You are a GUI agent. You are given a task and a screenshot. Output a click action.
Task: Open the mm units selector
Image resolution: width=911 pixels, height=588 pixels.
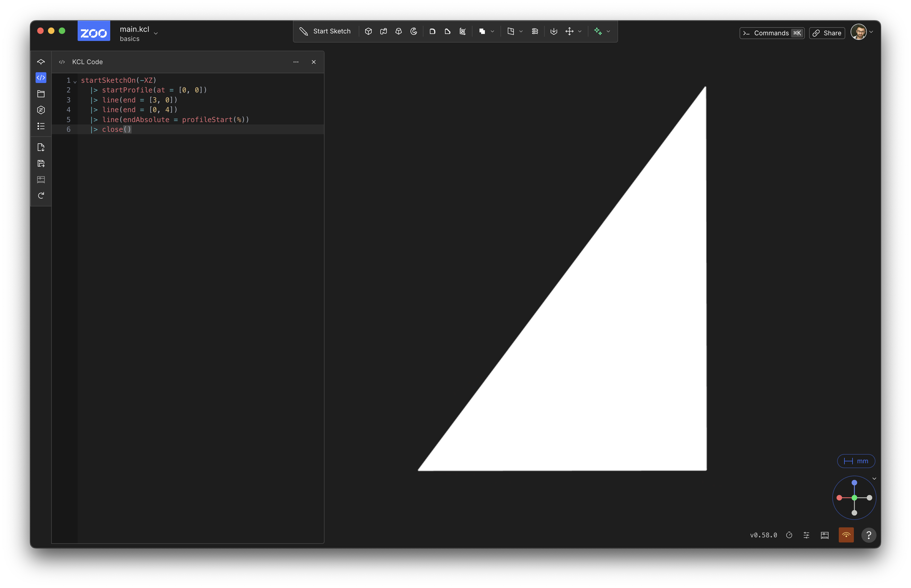[x=856, y=461]
